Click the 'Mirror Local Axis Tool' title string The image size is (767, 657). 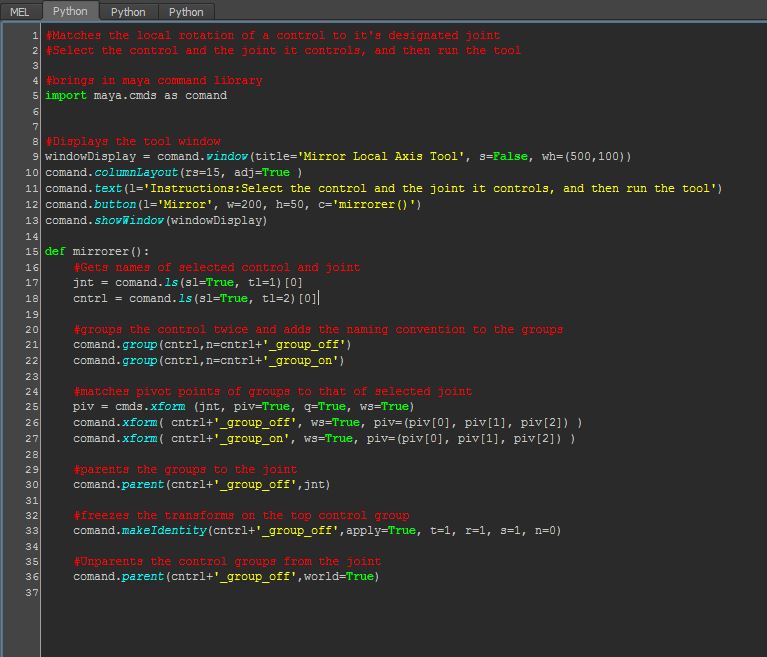tap(381, 157)
